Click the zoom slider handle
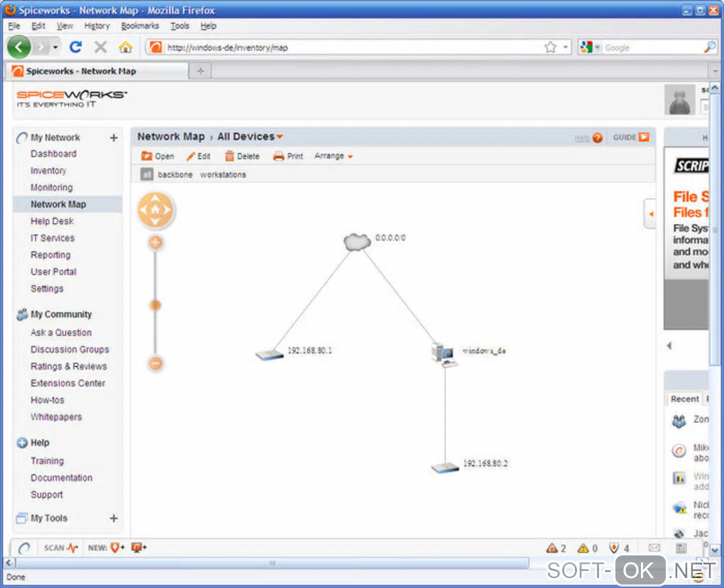The width and height of the screenshot is (724, 588). [155, 305]
